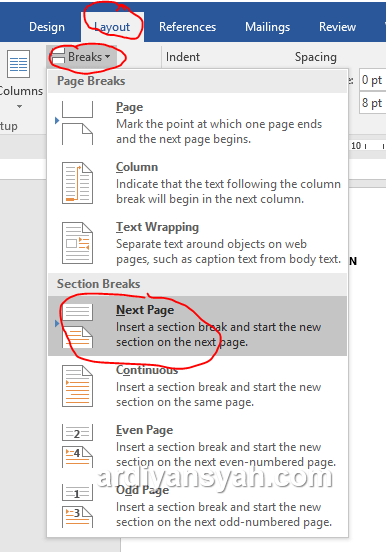Click the 8 pt spacing field
This screenshot has height=552, width=386.
pyautogui.click(x=373, y=103)
